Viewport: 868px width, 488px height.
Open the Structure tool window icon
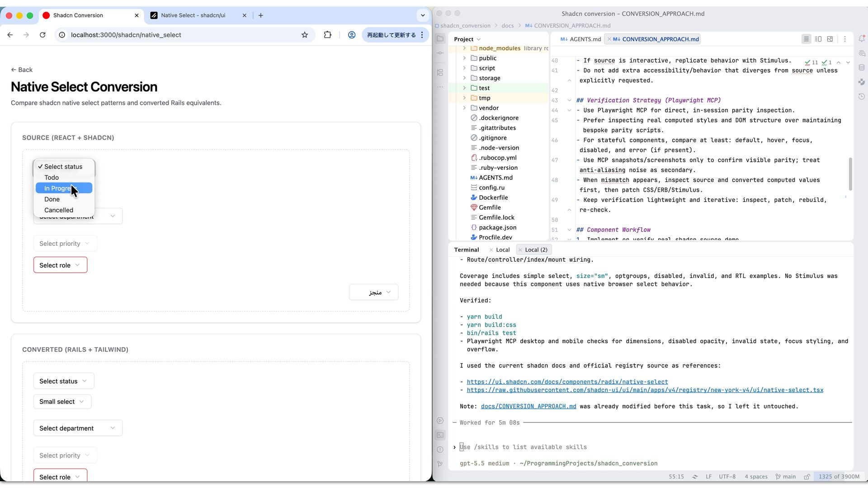coord(440,72)
